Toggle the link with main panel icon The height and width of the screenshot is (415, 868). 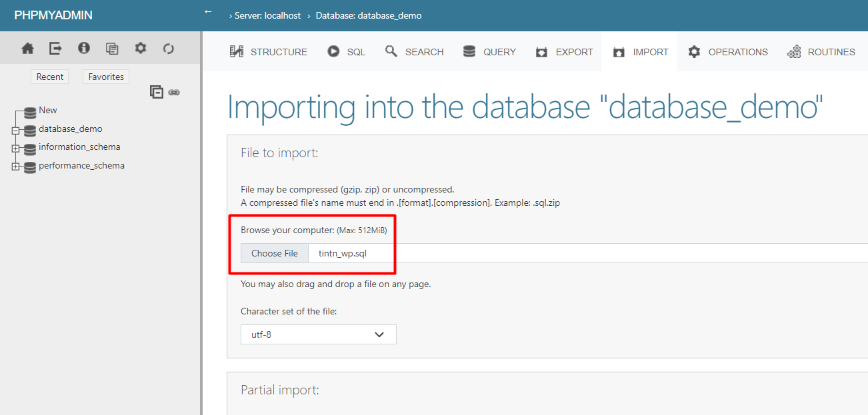tap(174, 92)
